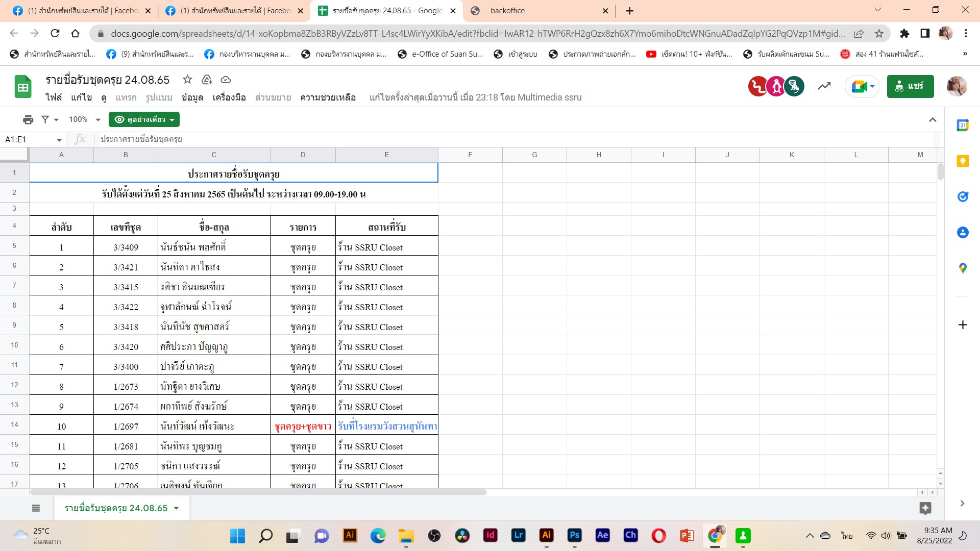Open the all sheets list icon
This screenshot has width=980, height=551.
coord(36,508)
